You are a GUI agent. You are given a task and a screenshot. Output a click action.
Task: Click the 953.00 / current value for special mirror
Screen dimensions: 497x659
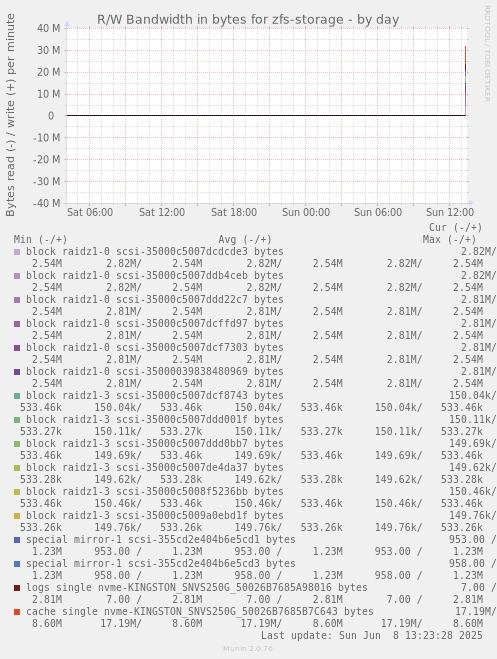coord(473,539)
